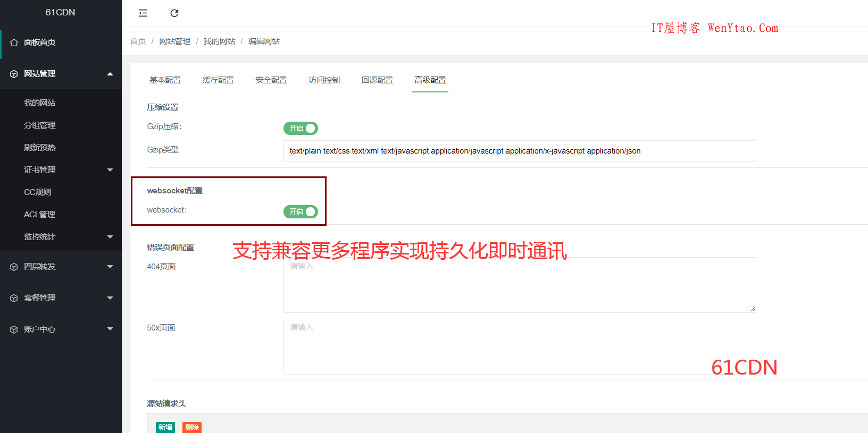Select the 高级配置 tab

(430, 80)
